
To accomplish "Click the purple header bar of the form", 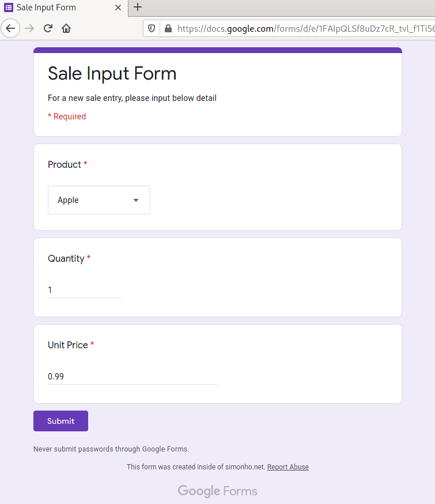I will [217, 50].
